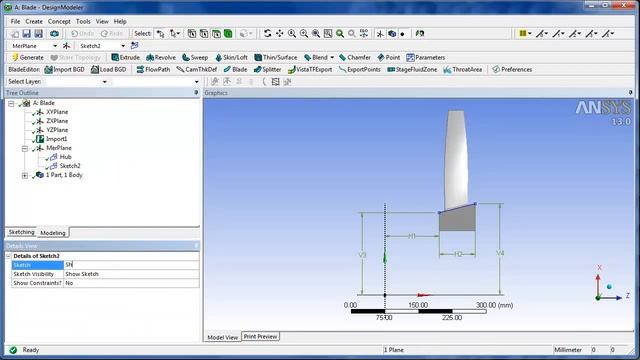Click the Sketch name input field

click(131, 265)
